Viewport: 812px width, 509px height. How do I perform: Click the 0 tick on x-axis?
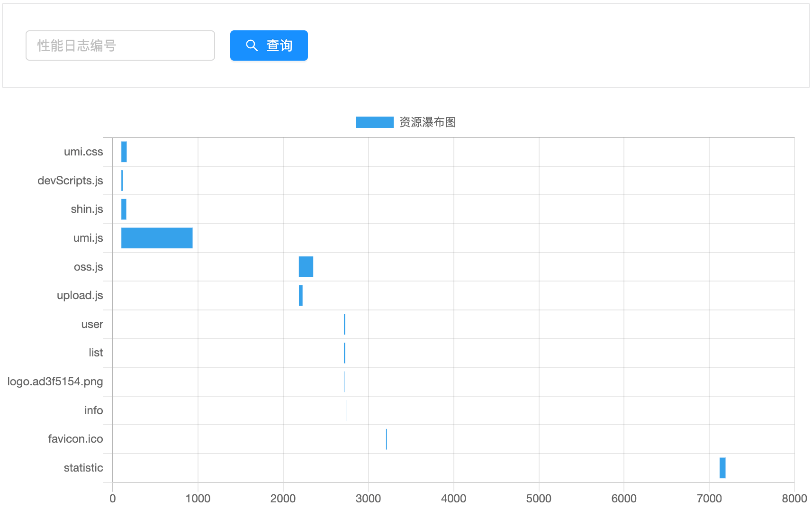[113, 499]
